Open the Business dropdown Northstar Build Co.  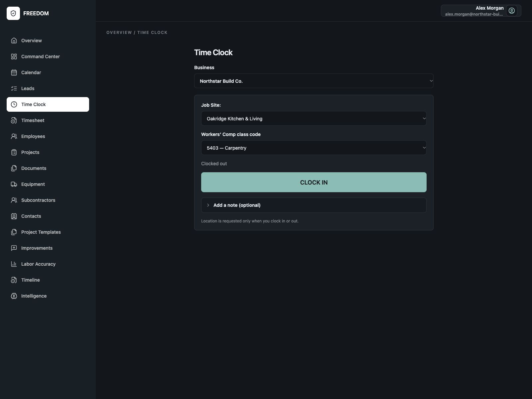click(314, 81)
